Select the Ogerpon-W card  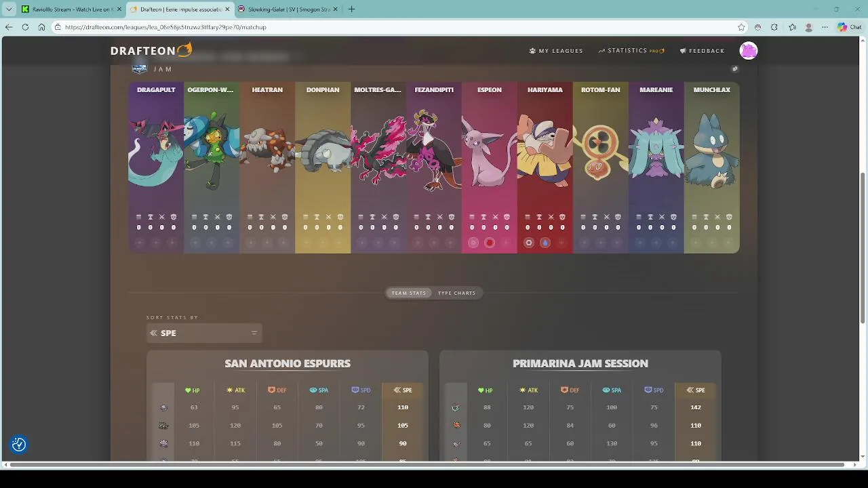pyautogui.click(x=212, y=167)
